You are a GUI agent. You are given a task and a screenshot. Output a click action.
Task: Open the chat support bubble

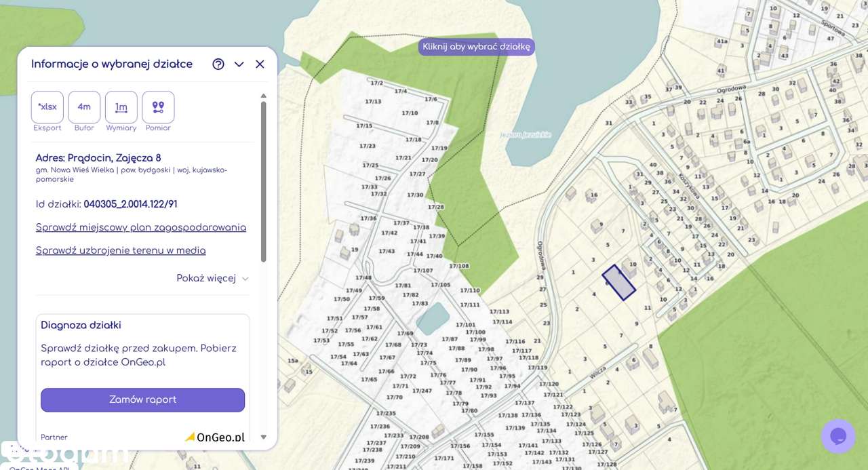point(837,436)
